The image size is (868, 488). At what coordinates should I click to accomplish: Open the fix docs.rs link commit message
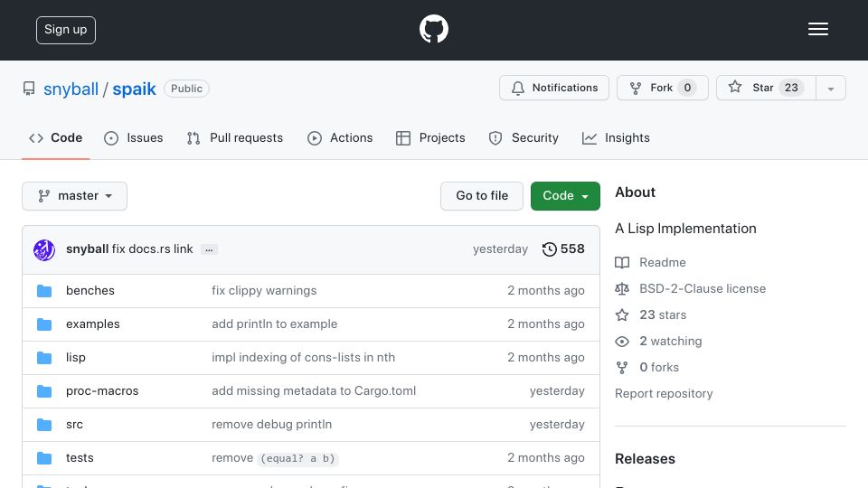pyautogui.click(x=152, y=249)
